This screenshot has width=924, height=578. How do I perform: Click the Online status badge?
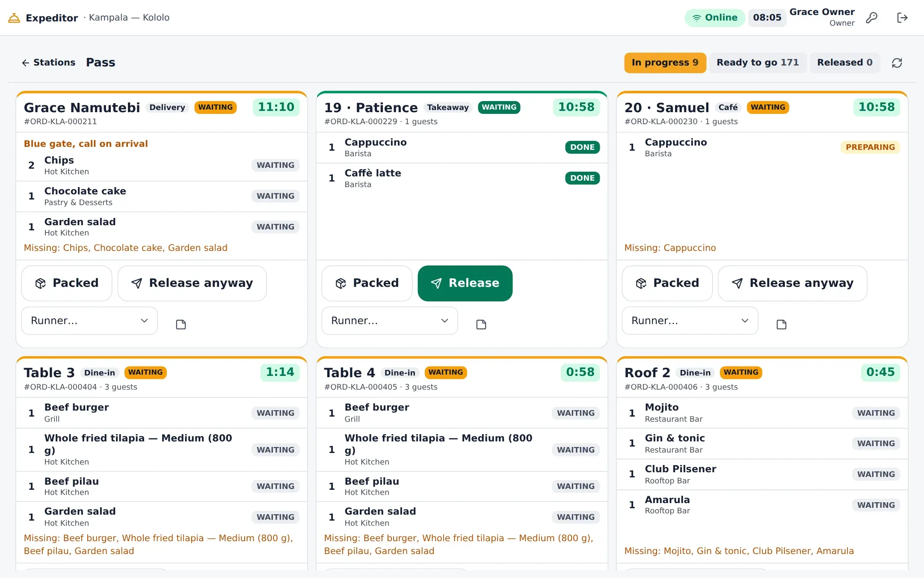pyautogui.click(x=715, y=18)
